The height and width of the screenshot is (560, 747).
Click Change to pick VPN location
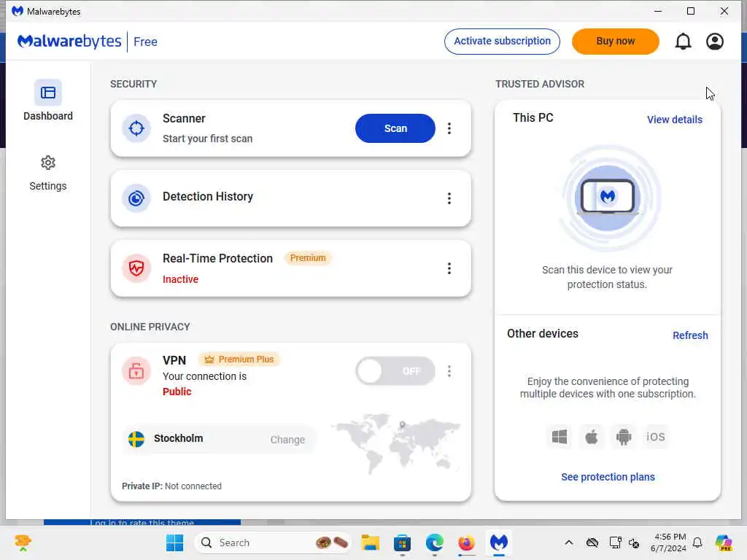click(287, 440)
